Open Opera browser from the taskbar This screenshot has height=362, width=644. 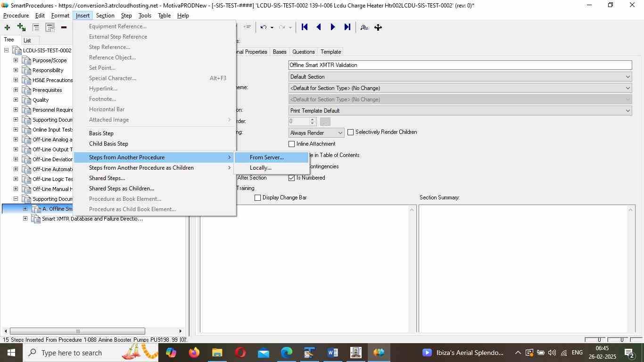pyautogui.click(x=240, y=353)
